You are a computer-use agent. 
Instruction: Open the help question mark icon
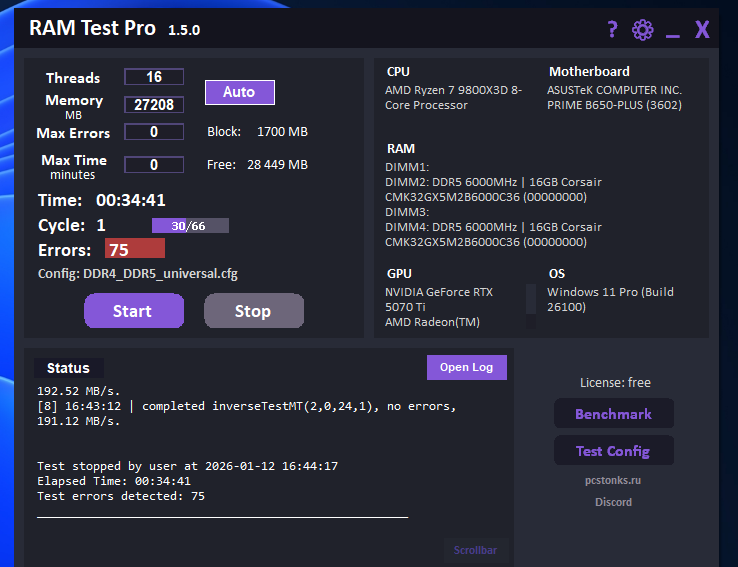612,30
